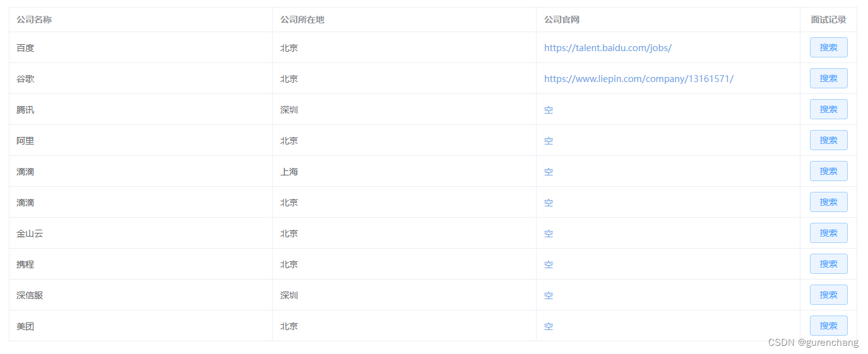This screenshot has width=868, height=354.
Task: Click the 滴滴 name in the 北京 row
Action: pyautogui.click(x=25, y=203)
